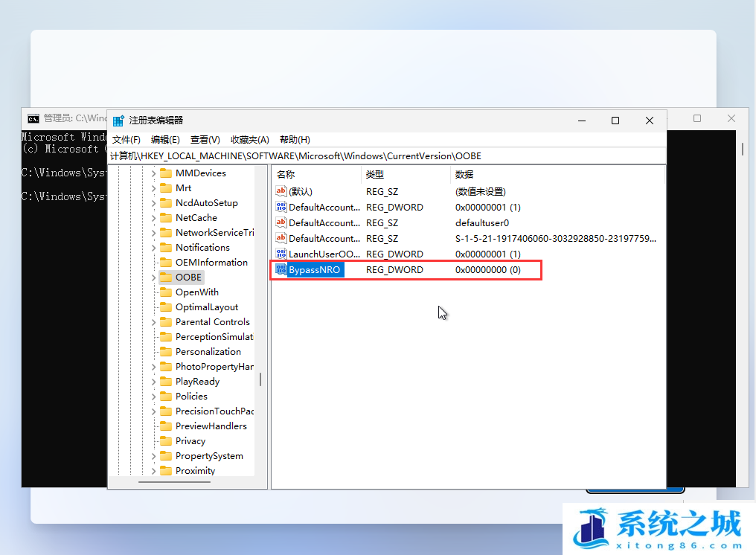Image resolution: width=756 pixels, height=555 pixels.
Task: Select the DefaultAccount REG_DWORD value icon
Action: coord(281,207)
